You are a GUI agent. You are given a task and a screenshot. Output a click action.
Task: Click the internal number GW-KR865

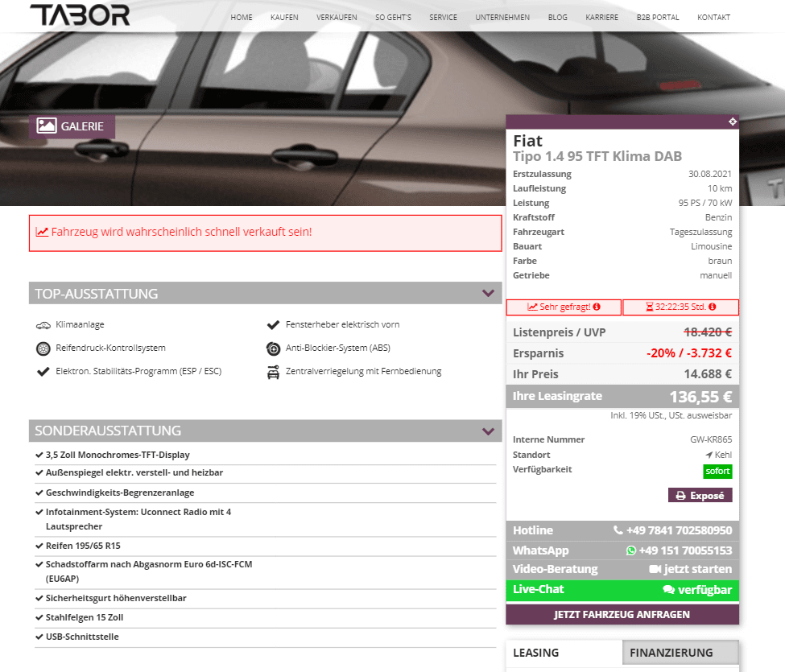[711, 440]
